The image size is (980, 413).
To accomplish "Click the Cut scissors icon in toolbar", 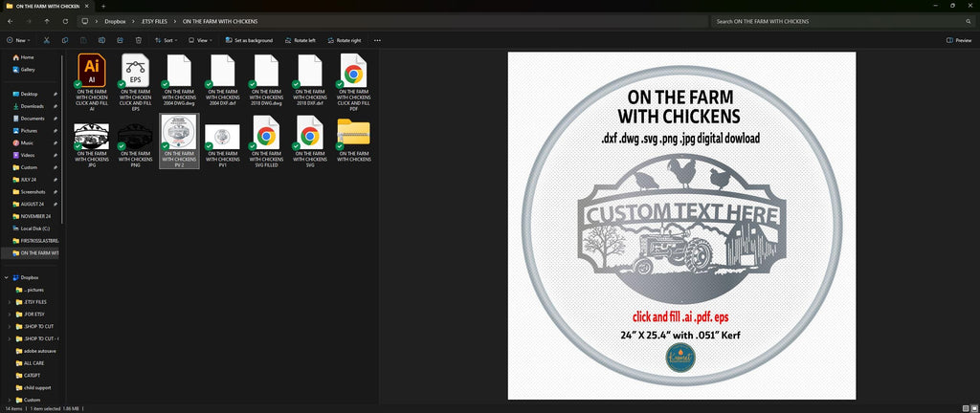I will point(46,40).
